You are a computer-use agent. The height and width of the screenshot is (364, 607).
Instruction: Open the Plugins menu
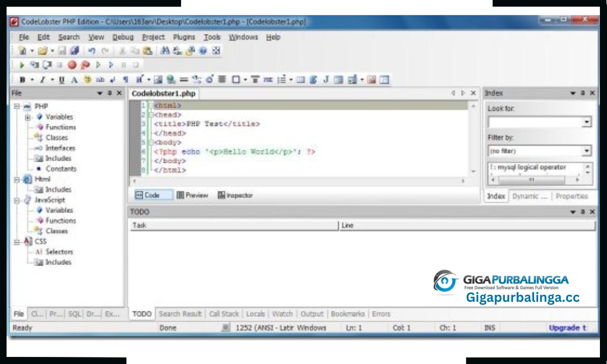coord(184,37)
